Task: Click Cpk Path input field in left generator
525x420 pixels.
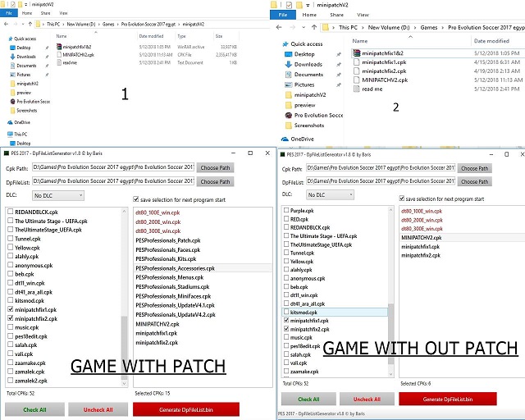Action: [x=113, y=167]
